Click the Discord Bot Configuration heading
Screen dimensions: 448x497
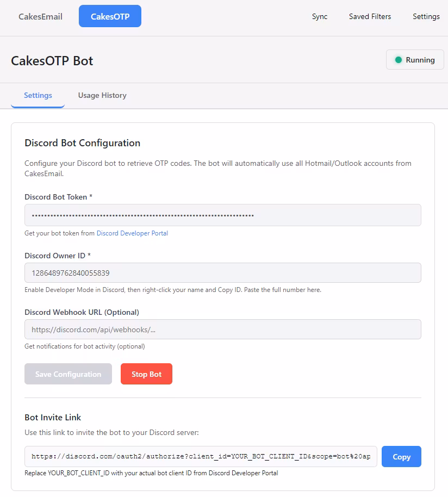pyautogui.click(x=83, y=143)
